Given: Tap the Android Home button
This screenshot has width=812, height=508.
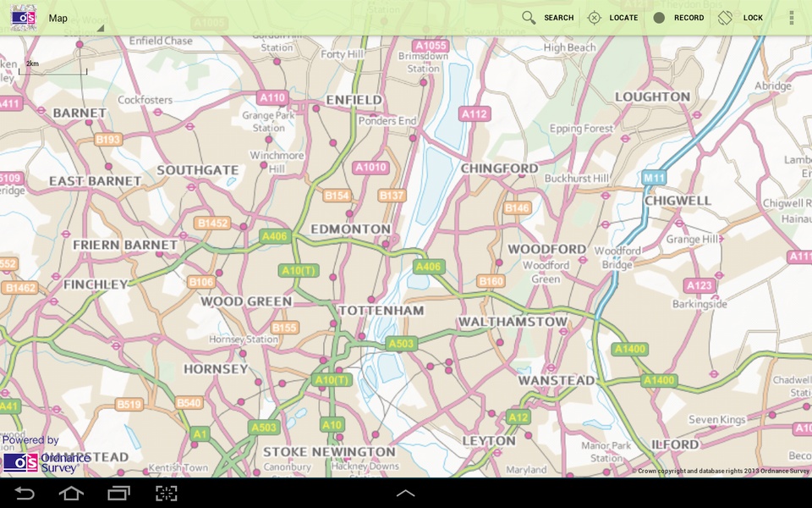Looking at the screenshot, I should [71, 493].
